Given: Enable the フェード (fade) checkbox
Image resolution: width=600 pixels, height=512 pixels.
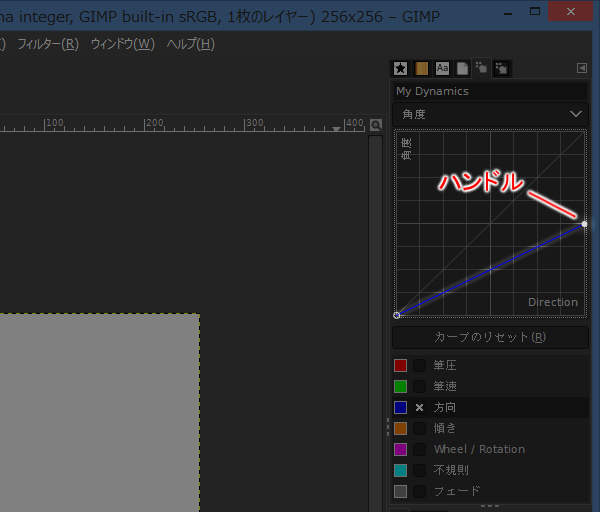Looking at the screenshot, I should (x=420, y=491).
